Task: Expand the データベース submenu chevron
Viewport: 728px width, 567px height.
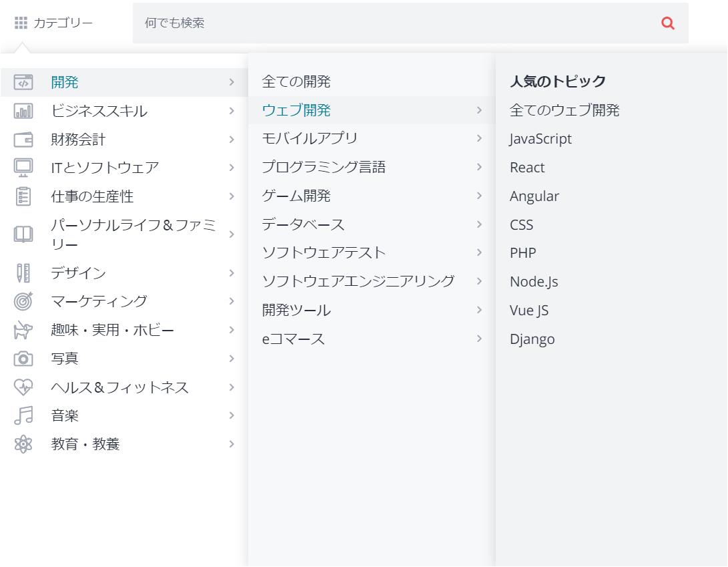Action: pyautogui.click(x=480, y=224)
